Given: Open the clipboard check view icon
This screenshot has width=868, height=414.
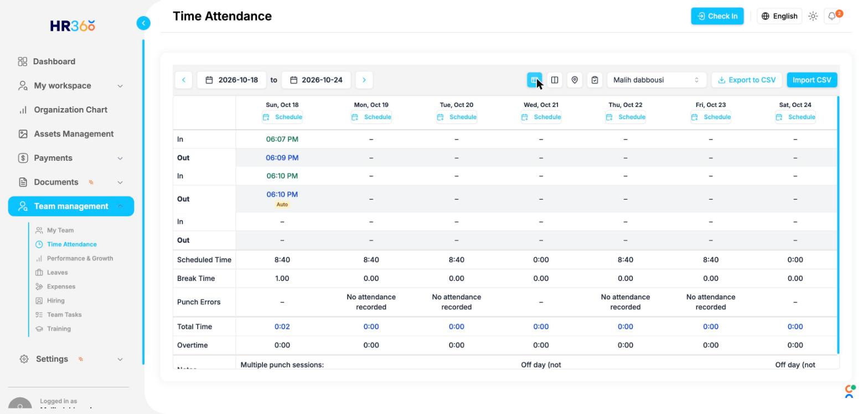Looking at the screenshot, I should click(595, 80).
